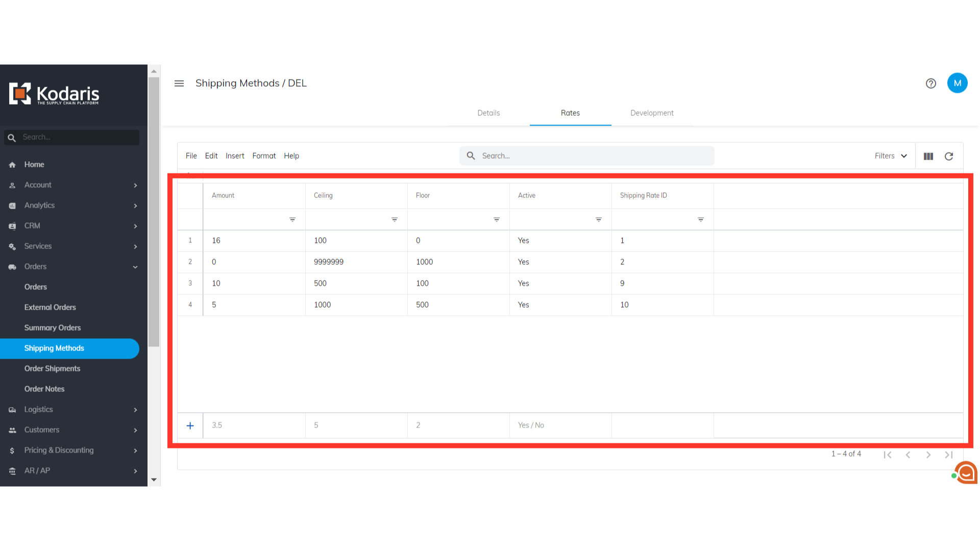Open Order Shipments in sidebar
The height and width of the screenshot is (551, 980).
52,369
